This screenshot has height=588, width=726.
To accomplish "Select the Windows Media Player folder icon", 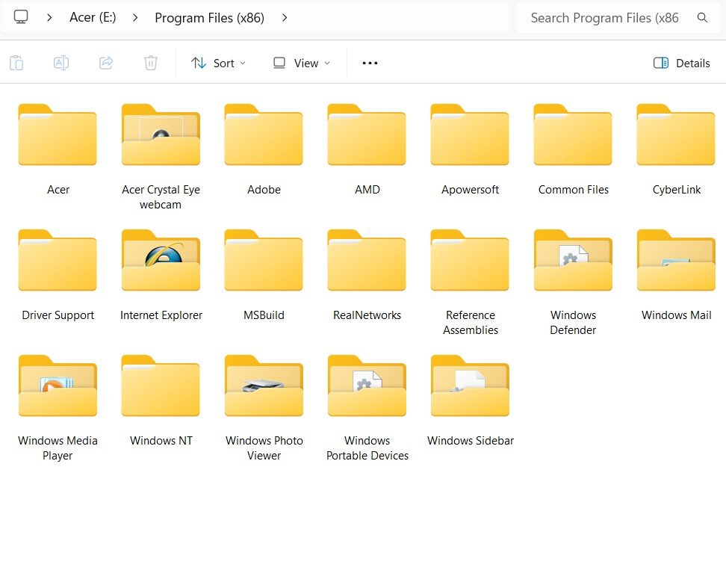I will point(58,386).
